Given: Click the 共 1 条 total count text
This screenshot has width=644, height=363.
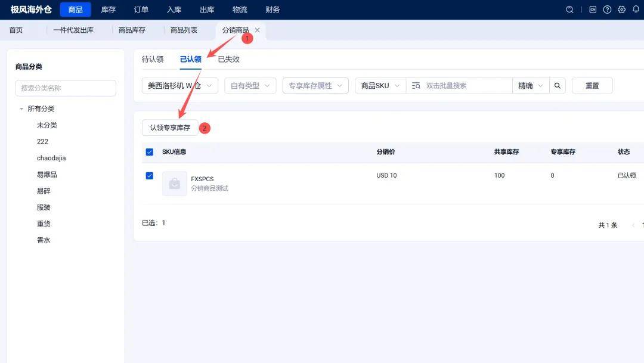Looking at the screenshot, I should coord(608,225).
